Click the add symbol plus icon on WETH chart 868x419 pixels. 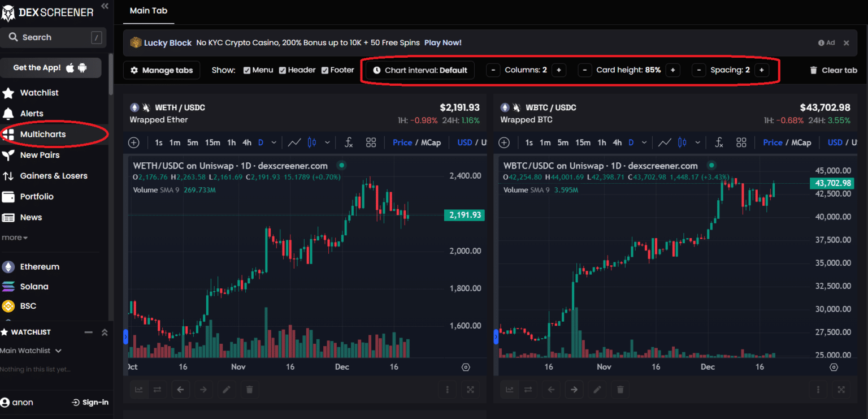pos(133,142)
